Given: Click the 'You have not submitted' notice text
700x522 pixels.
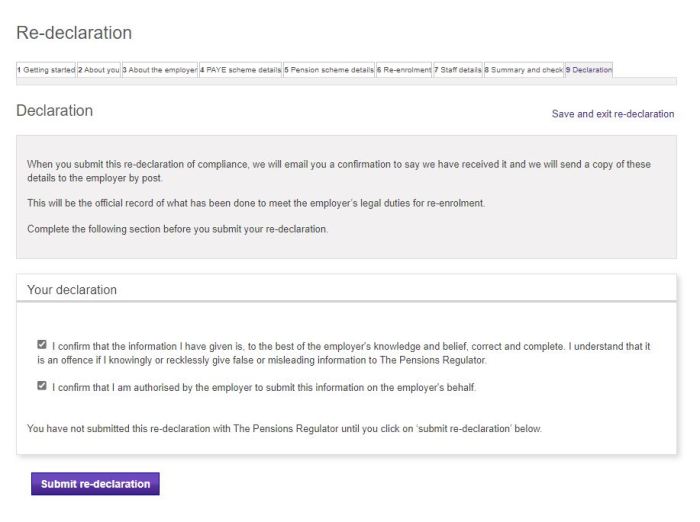Looking at the screenshot, I should 284,429.
